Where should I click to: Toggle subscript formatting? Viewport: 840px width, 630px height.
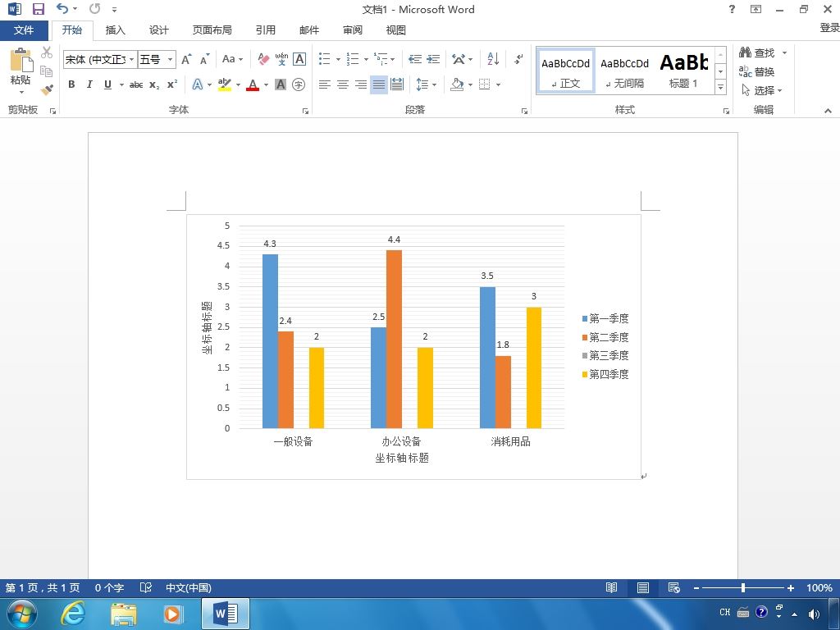[154, 84]
